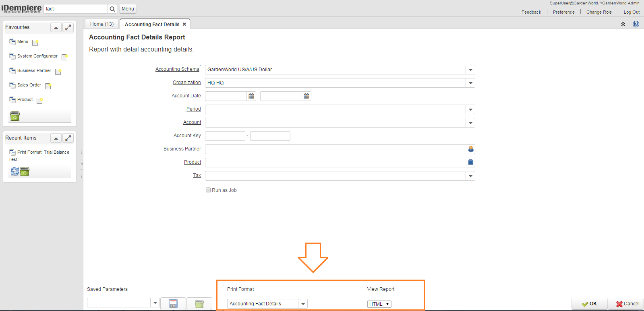
Task: Maximize the Recent Items panel
Action: click(x=68, y=138)
